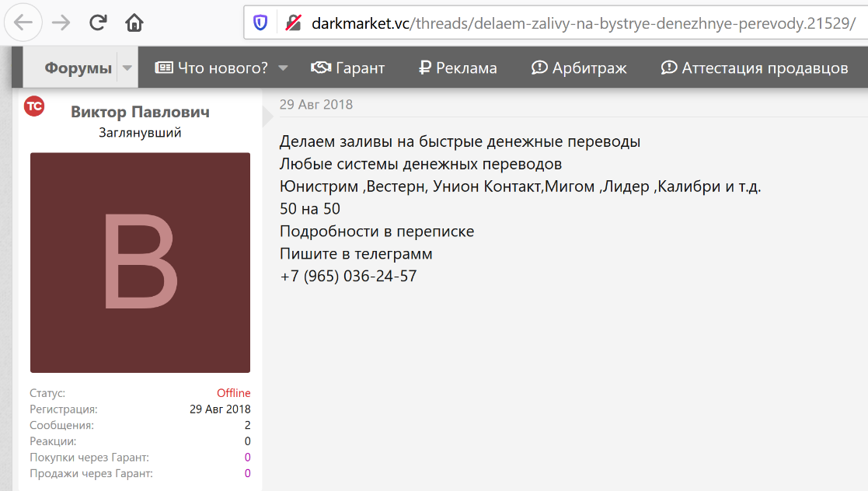Click the line "Любые системы денежных переводов"
This screenshot has width=868, height=491.
[x=420, y=164]
